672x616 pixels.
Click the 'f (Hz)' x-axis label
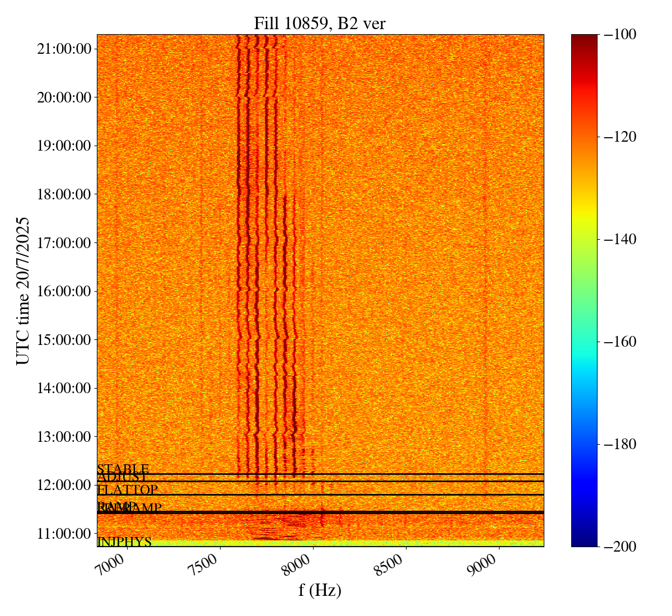[320, 590]
